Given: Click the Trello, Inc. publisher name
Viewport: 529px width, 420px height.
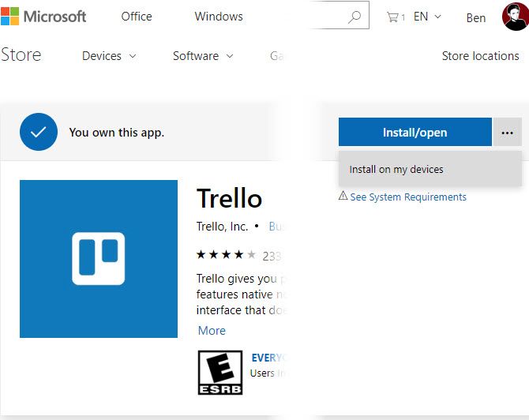Looking at the screenshot, I should pyautogui.click(x=222, y=227).
